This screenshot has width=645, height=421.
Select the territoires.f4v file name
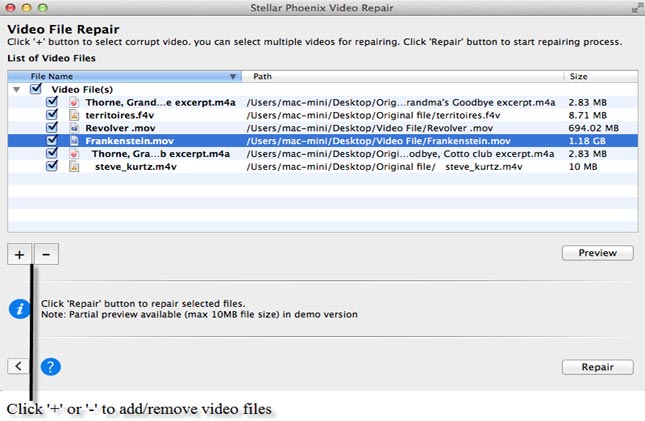[120, 115]
